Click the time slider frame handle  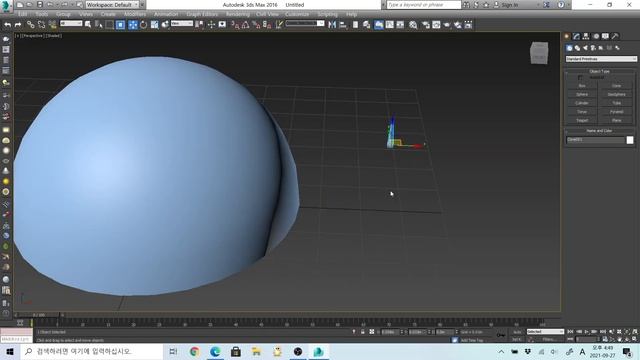[x=39, y=315]
